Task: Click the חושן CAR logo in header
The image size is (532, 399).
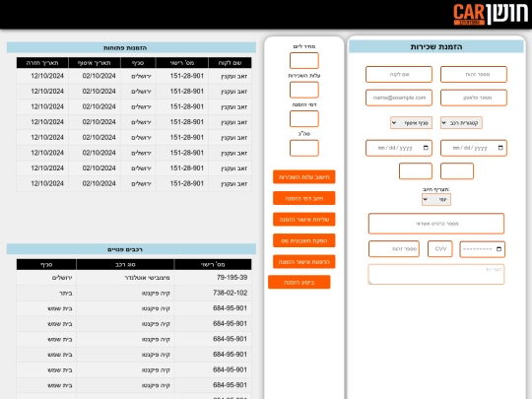Action: [491, 14]
